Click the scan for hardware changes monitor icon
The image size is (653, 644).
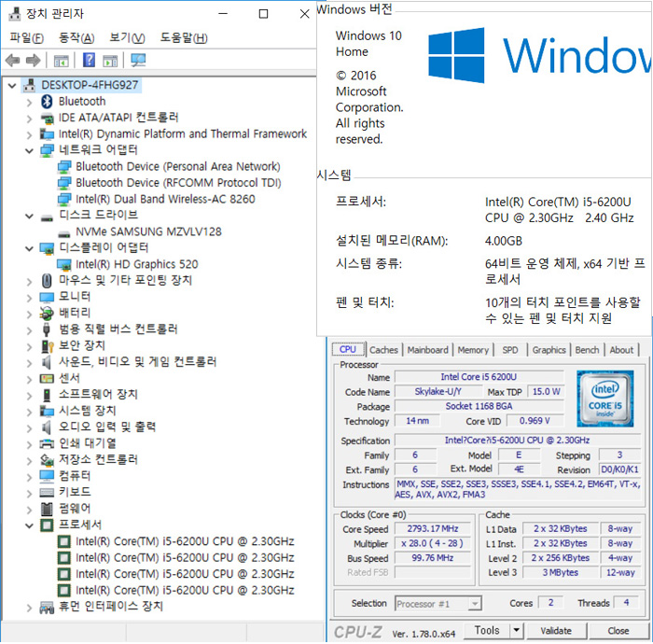tap(138, 60)
